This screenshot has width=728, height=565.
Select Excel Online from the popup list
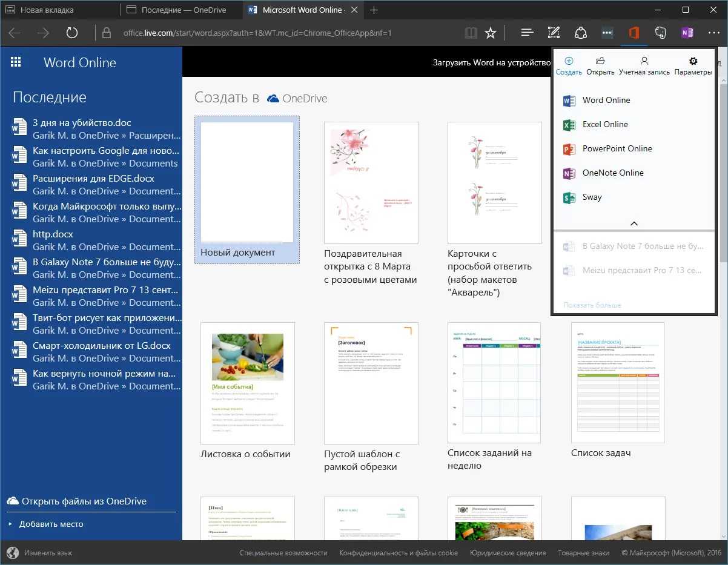coord(605,124)
